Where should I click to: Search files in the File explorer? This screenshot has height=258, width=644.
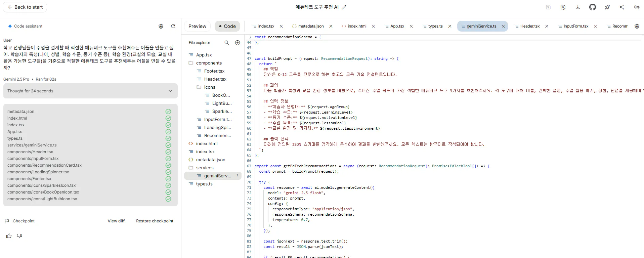(227, 43)
